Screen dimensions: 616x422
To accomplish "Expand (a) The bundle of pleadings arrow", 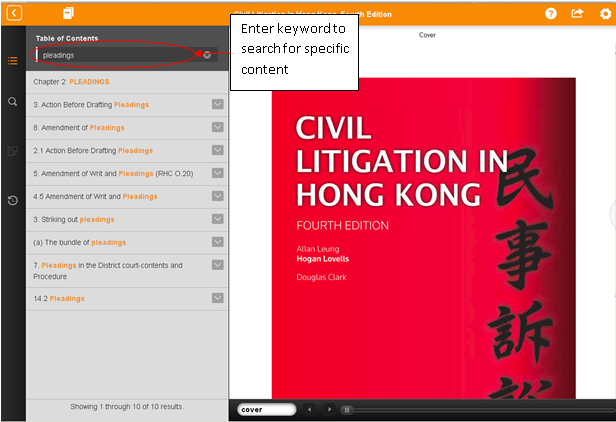I will [x=218, y=242].
